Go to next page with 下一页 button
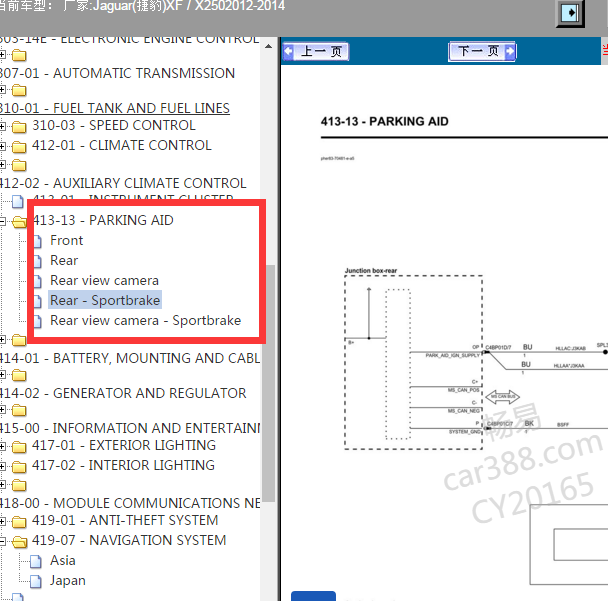Image resolution: width=608 pixels, height=601 pixels. click(482, 51)
